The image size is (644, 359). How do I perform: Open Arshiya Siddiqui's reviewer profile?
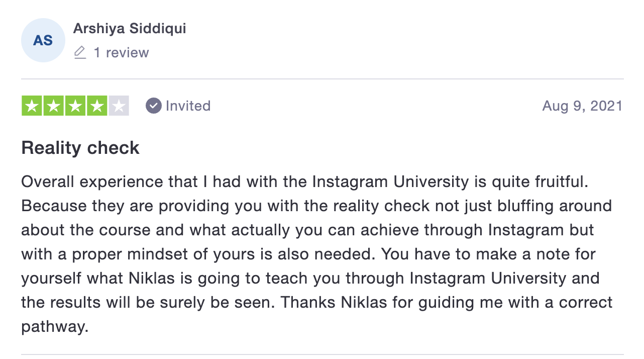click(x=130, y=29)
